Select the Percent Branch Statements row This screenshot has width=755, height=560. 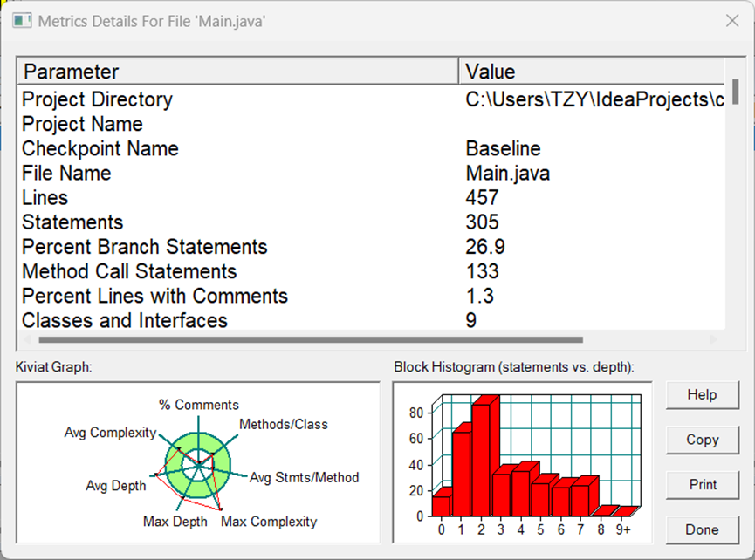(371, 247)
